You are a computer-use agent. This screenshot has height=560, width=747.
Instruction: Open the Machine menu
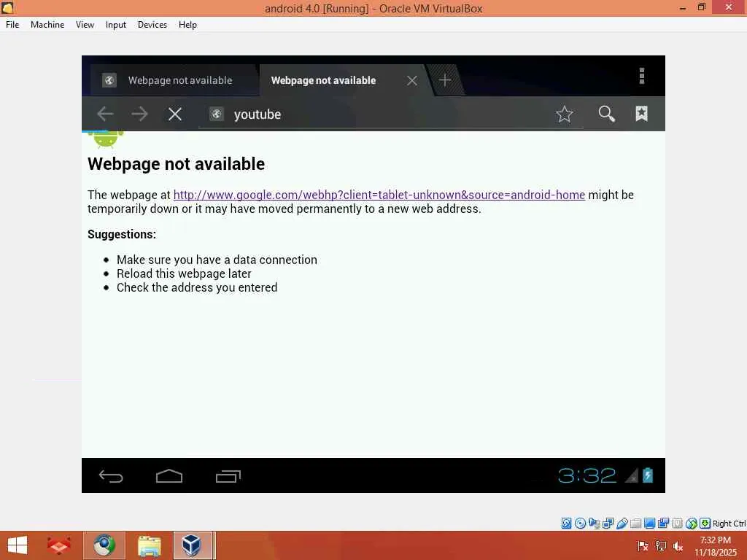point(47,25)
